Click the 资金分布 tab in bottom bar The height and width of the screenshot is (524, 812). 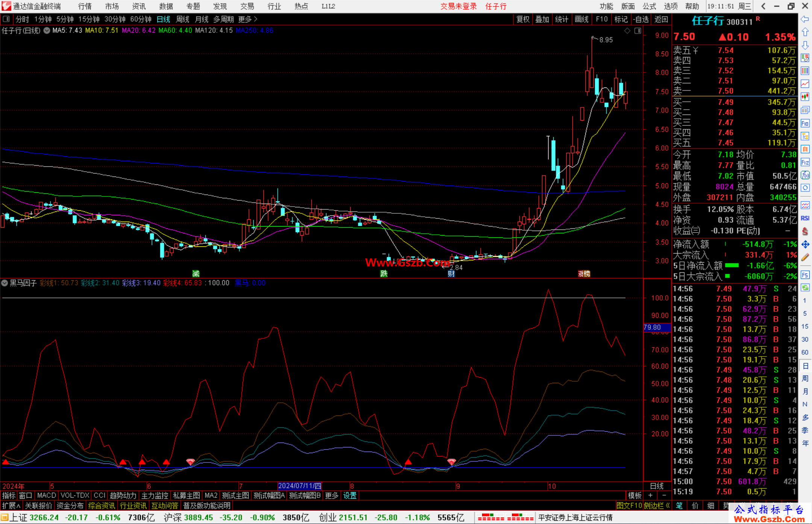click(x=70, y=506)
